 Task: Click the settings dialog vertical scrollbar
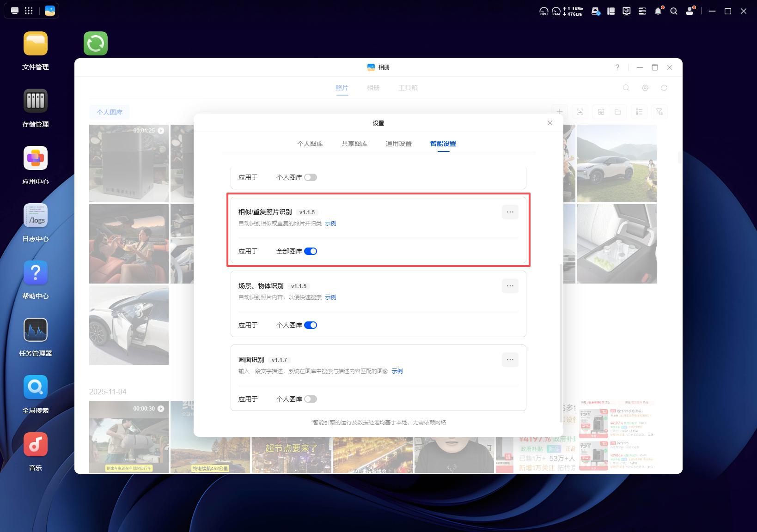(x=561, y=343)
